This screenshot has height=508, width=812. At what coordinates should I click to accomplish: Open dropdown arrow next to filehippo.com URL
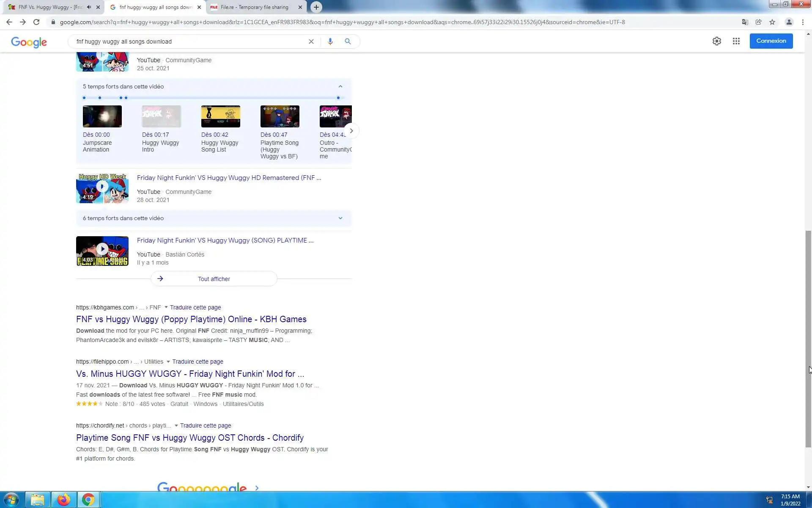tap(168, 362)
